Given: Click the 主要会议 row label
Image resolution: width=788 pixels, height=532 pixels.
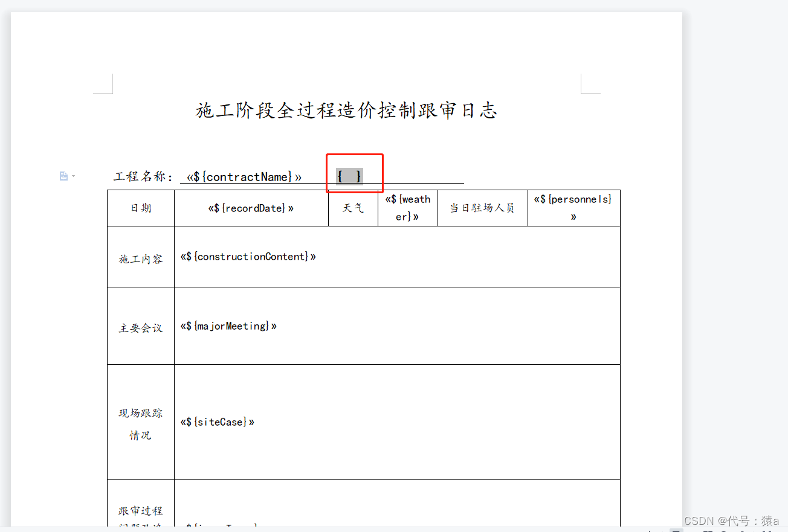Looking at the screenshot, I should tap(141, 328).
